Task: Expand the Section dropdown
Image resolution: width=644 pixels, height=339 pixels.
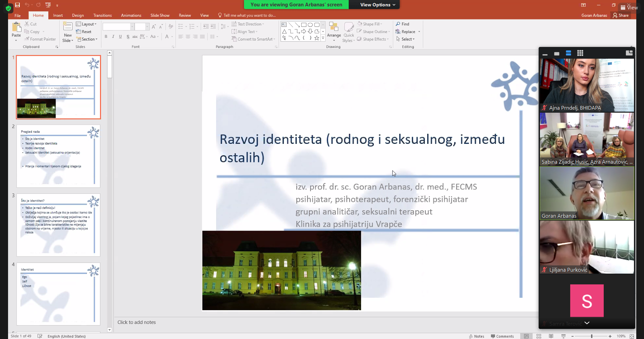Action: 87,39
